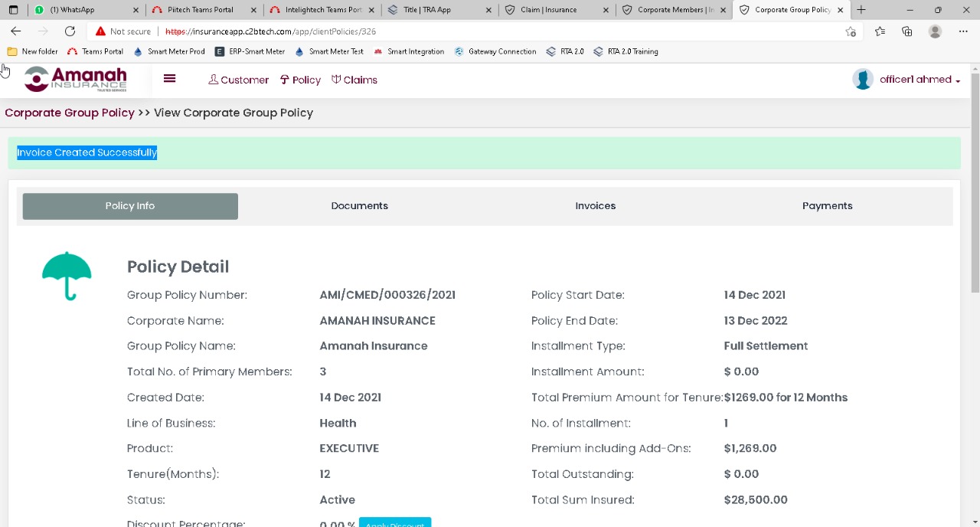Open the Customer menu
980x527 pixels.
coord(238,80)
